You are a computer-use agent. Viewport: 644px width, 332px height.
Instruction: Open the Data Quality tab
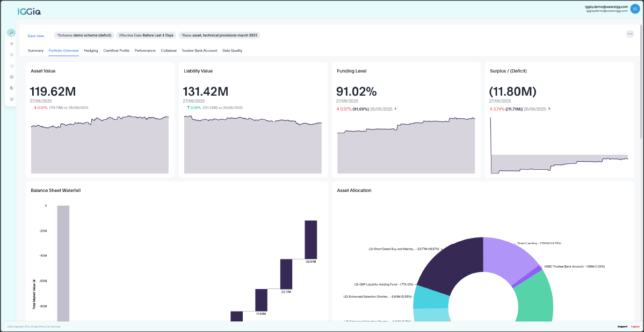point(233,50)
